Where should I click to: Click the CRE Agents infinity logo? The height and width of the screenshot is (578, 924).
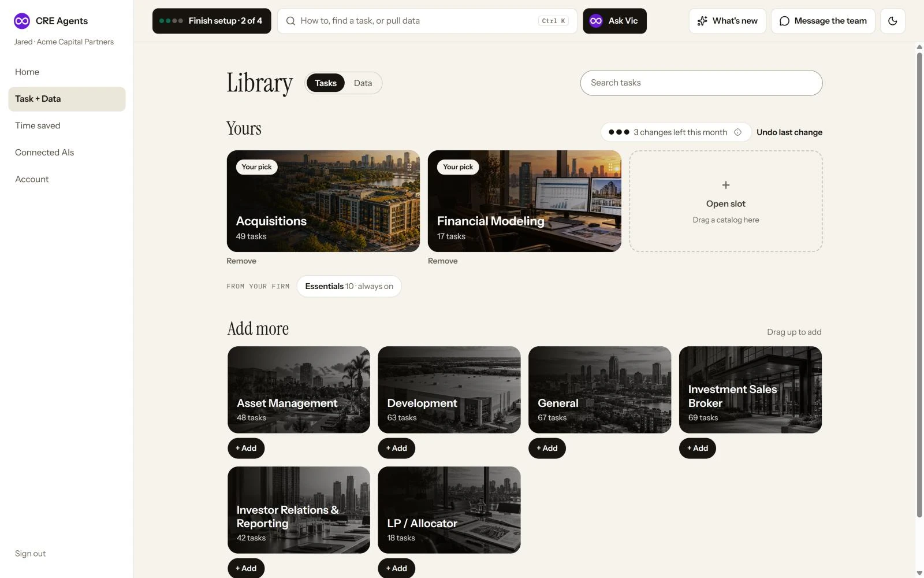[x=22, y=21]
